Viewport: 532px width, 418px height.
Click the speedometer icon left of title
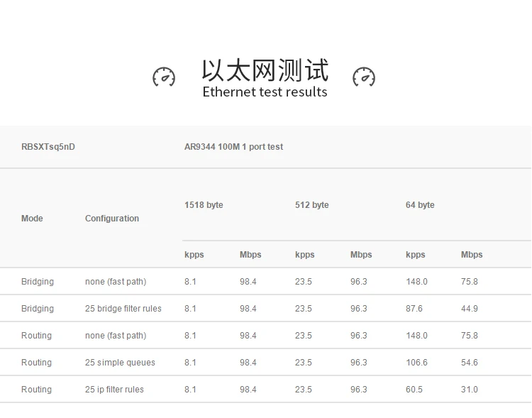(x=164, y=77)
